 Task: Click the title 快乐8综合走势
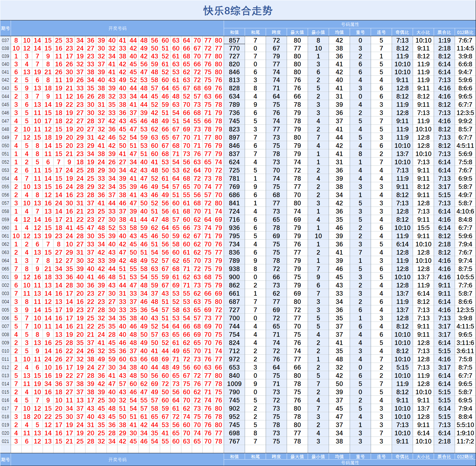pos(238,11)
